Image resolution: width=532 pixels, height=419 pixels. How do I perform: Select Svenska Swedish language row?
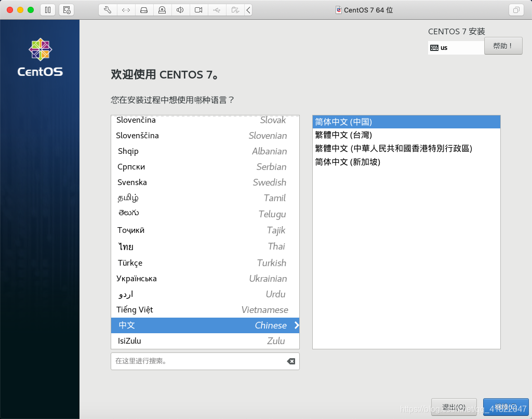(205, 182)
